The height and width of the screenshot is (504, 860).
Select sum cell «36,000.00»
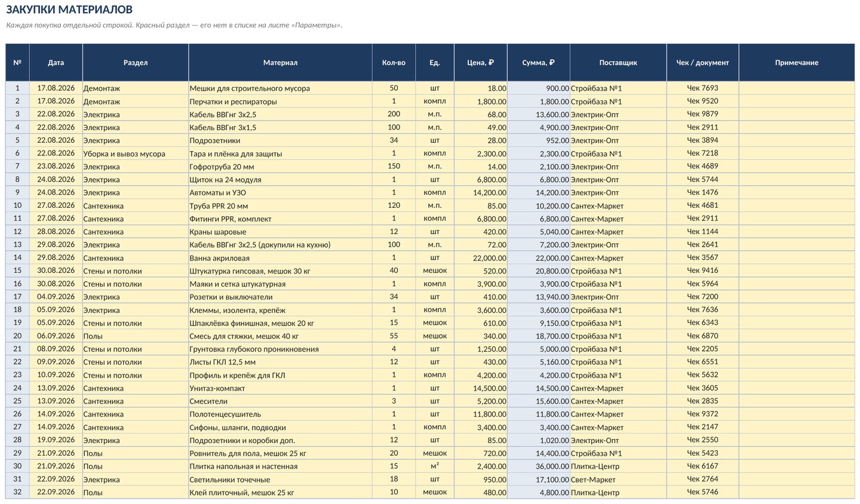coord(539,466)
